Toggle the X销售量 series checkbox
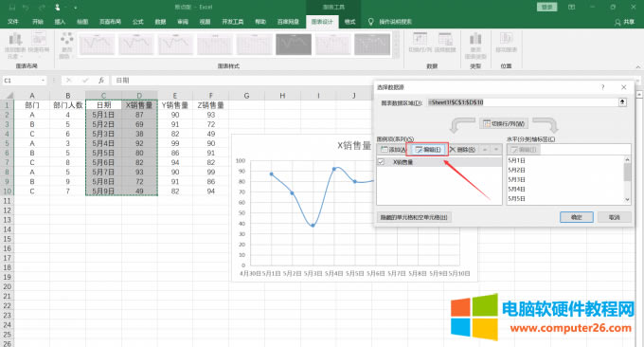The width and height of the screenshot is (644, 347). (381, 162)
